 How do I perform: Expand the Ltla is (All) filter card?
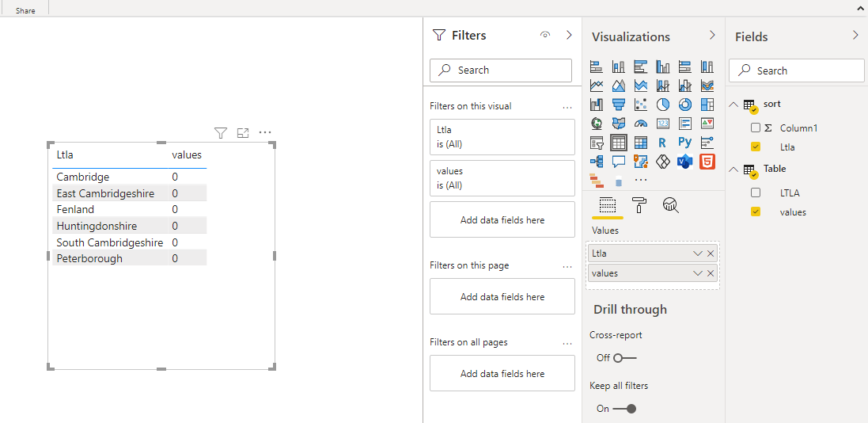502,137
